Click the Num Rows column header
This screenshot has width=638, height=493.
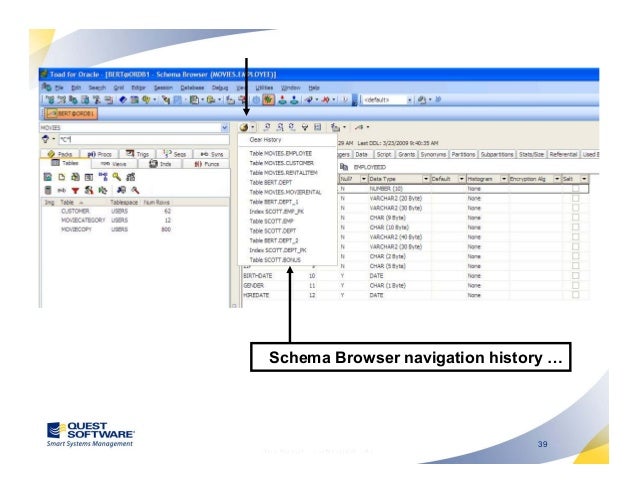point(157,203)
